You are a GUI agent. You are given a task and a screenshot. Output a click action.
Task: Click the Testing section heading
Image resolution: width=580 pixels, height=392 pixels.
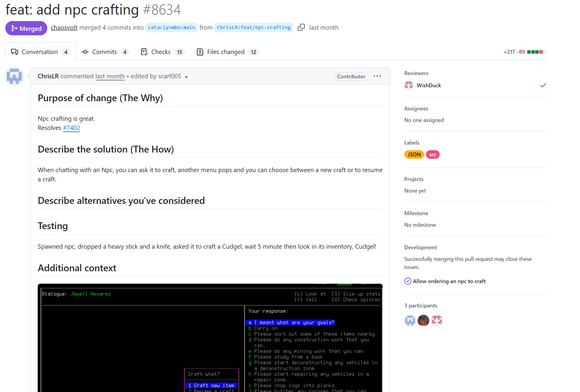click(53, 226)
